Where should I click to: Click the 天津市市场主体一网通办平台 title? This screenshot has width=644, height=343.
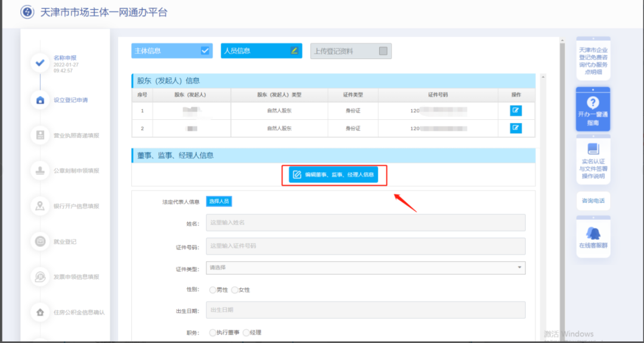(104, 13)
